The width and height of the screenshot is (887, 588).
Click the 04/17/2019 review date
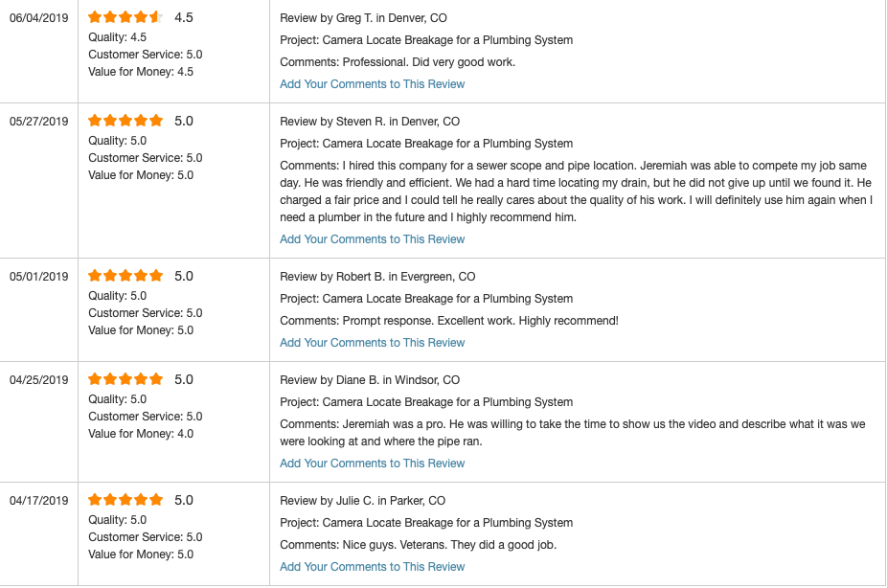39,501
